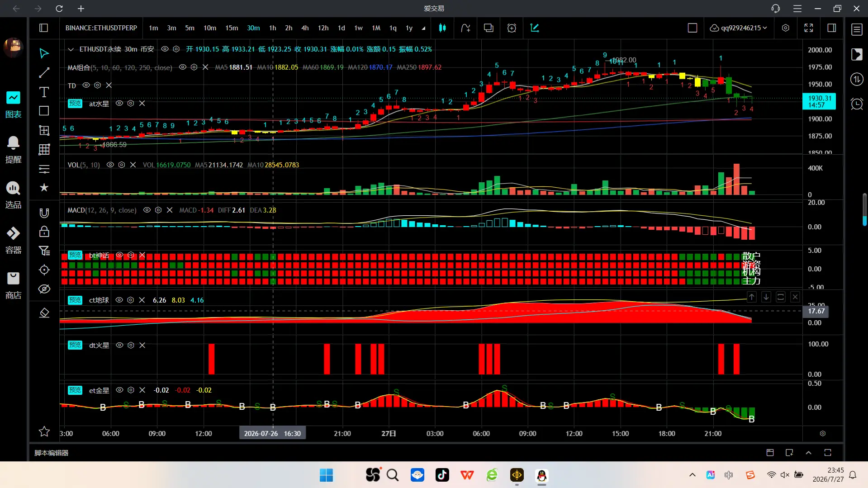Switch to the 4h timeframe
Image resolution: width=868 pixels, height=488 pixels.
(x=305, y=28)
